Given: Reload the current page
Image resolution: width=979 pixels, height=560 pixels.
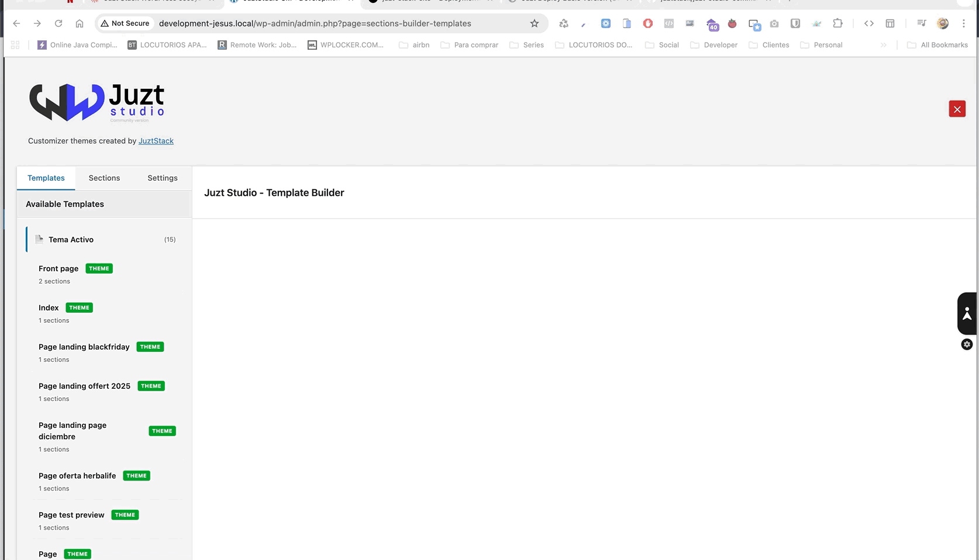Looking at the screenshot, I should [58, 23].
